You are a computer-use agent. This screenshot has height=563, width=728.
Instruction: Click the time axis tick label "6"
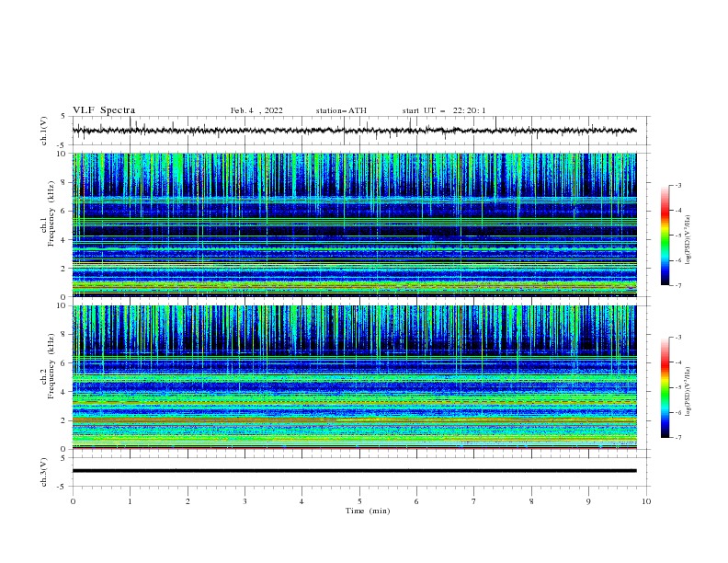click(416, 501)
